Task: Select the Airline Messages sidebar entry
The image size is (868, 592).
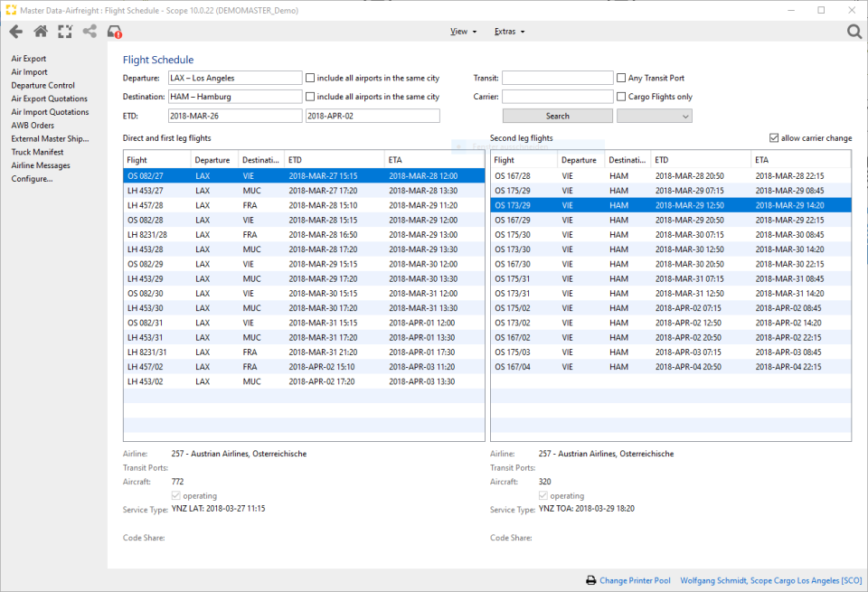Action: tap(40, 165)
